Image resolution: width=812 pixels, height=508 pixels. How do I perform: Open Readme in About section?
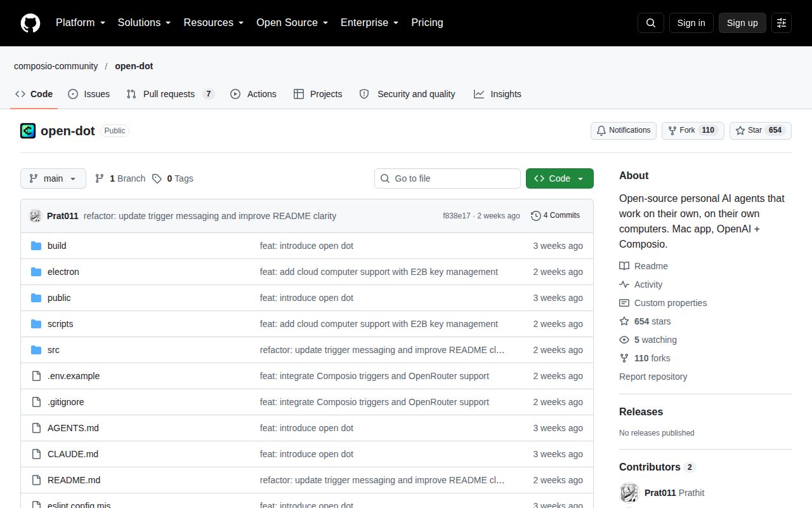tap(643, 266)
